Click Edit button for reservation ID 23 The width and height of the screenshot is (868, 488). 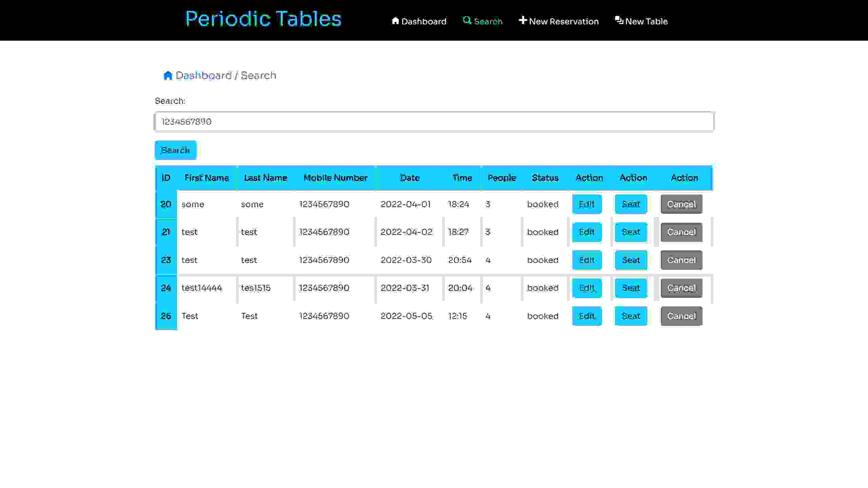[x=587, y=260]
